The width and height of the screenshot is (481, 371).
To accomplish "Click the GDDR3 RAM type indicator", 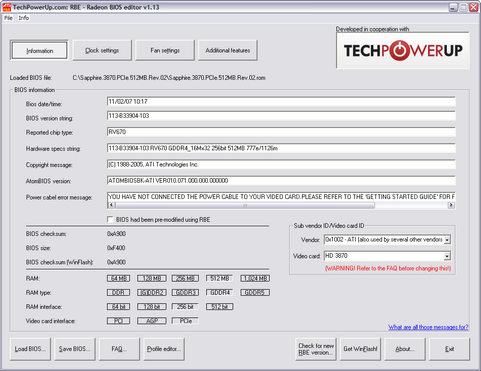I will pyautogui.click(x=185, y=293).
